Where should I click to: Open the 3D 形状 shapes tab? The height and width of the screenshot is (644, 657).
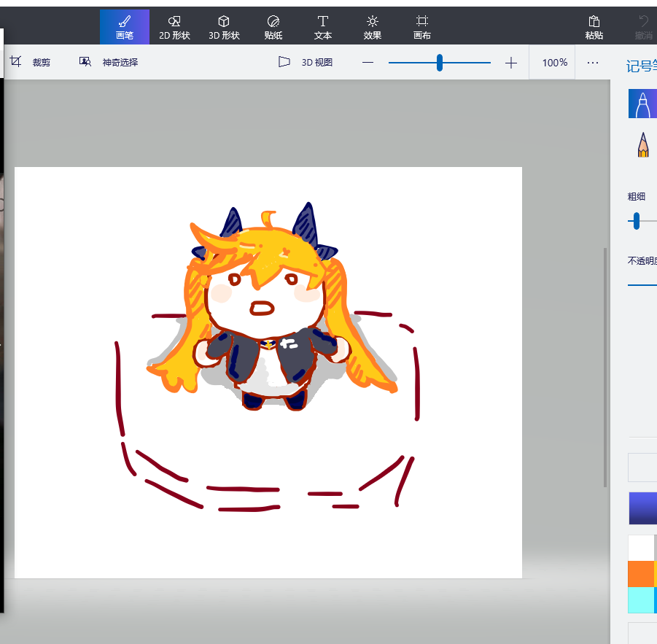coord(224,27)
